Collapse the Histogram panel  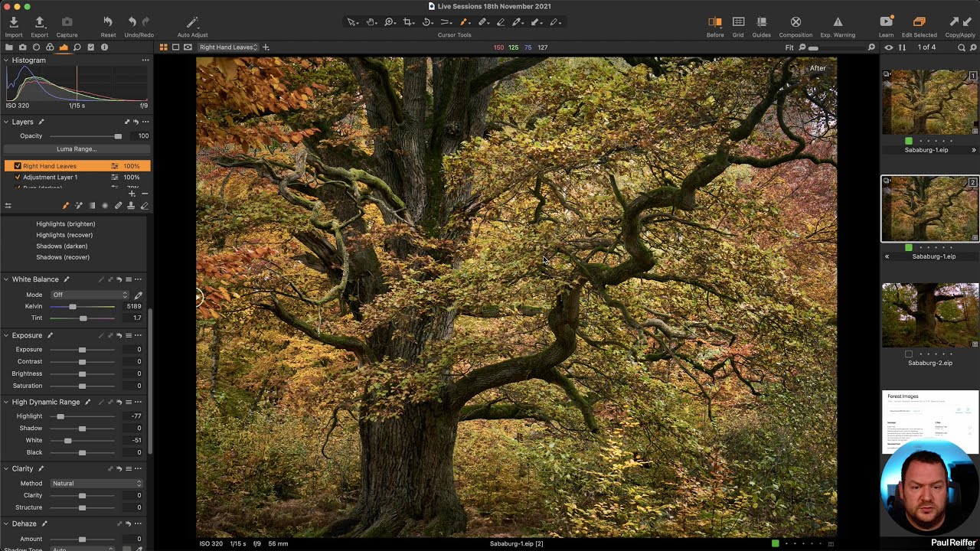click(6, 60)
